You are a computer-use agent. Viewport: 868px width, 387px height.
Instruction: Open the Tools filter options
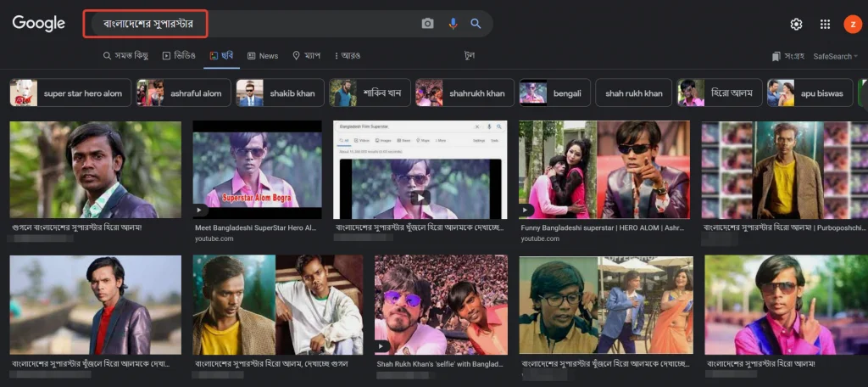pyautogui.click(x=469, y=56)
